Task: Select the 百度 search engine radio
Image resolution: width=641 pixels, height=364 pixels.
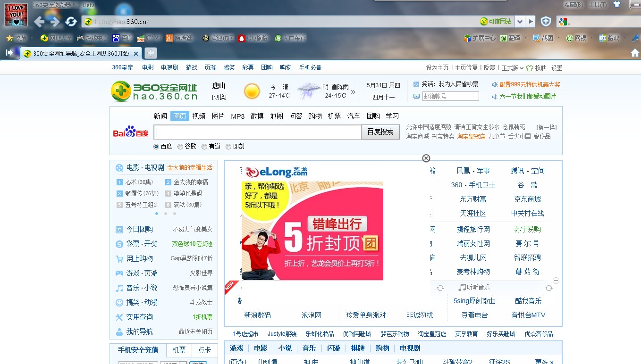Action: (x=156, y=147)
